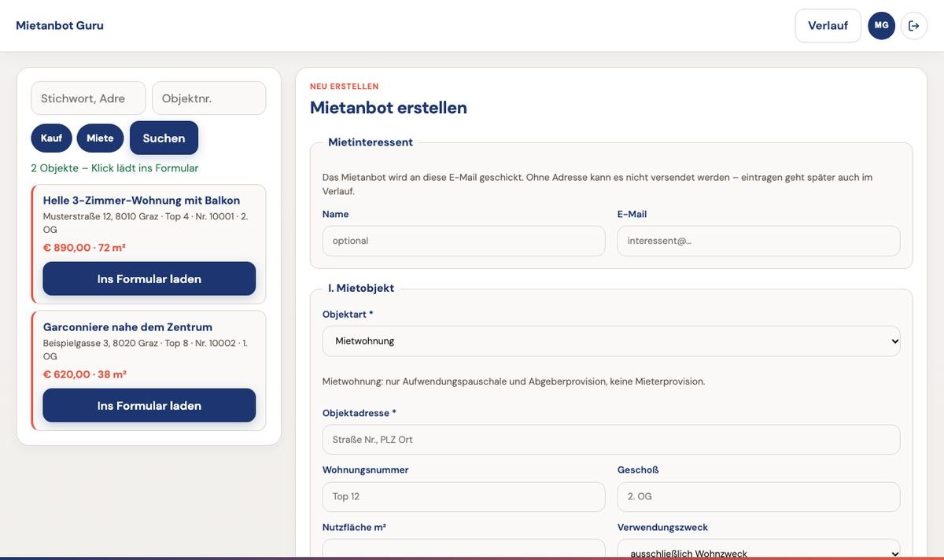Focus the Geschoß field (2. OG)
The width and height of the screenshot is (944, 560).
(758, 497)
